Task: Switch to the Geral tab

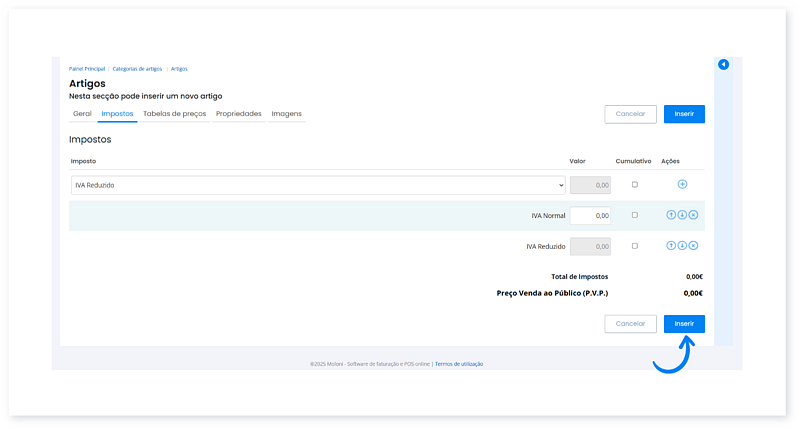Action: [x=82, y=114]
